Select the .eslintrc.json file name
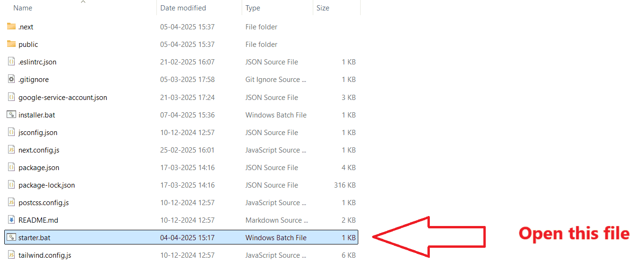 coord(37,62)
